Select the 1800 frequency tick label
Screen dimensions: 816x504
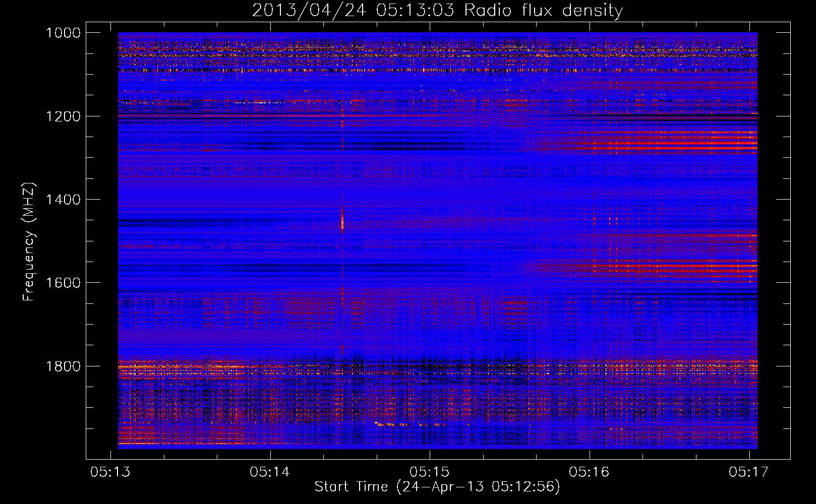pyautogui.click(x=63, y=366)
